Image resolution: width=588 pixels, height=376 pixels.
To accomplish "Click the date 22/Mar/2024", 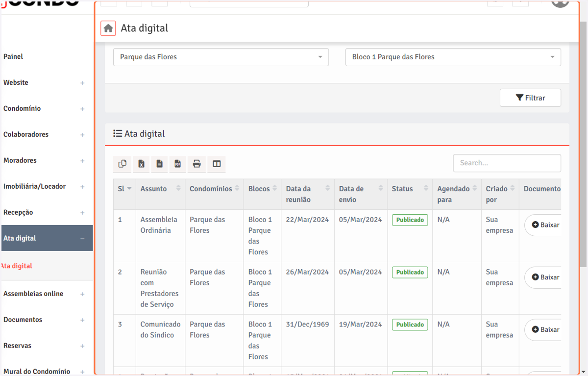I will point(308,220).
